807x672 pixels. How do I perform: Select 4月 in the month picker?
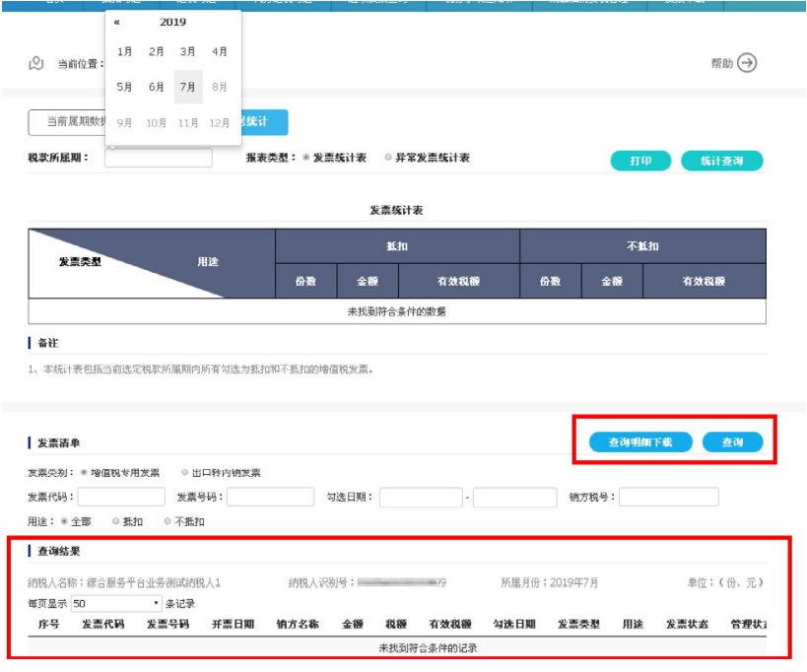(x=220, y=51)
